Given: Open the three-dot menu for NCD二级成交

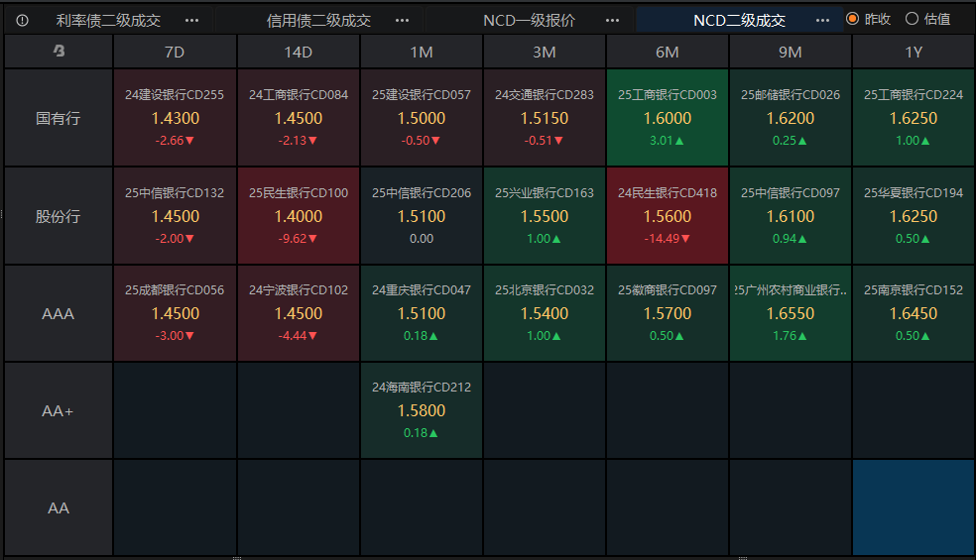Looking at the screenshot, I should click(x=822, y=21).
